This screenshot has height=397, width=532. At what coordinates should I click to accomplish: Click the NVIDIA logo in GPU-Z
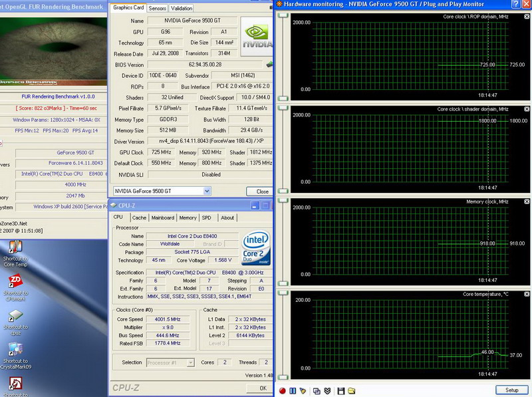click(257, 37)
